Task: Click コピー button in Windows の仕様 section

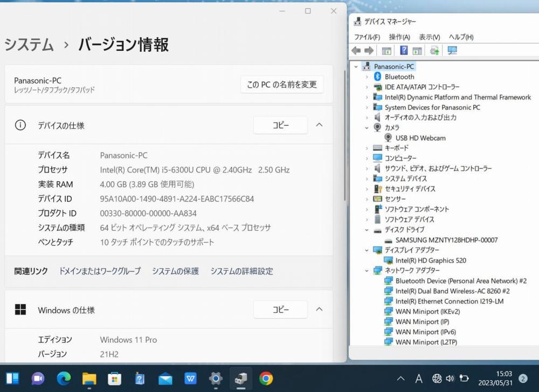Action: tap(280, 310)
